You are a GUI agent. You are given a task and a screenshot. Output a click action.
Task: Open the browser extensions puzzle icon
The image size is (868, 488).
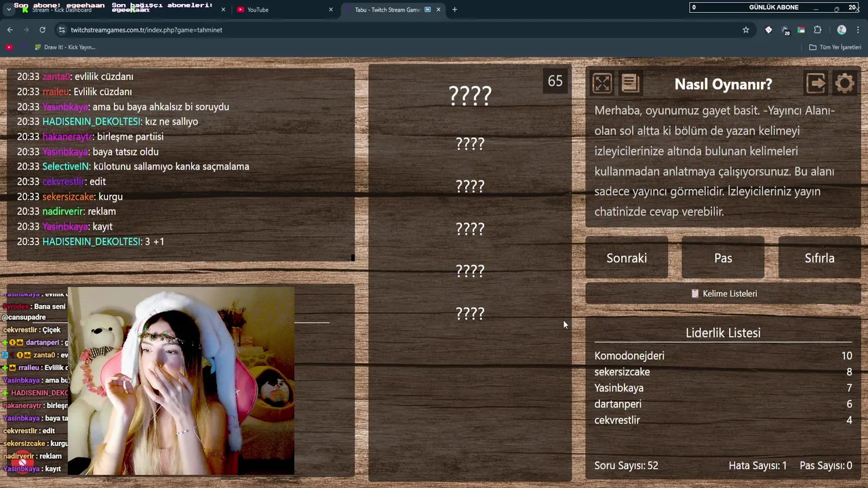point(817,30)
